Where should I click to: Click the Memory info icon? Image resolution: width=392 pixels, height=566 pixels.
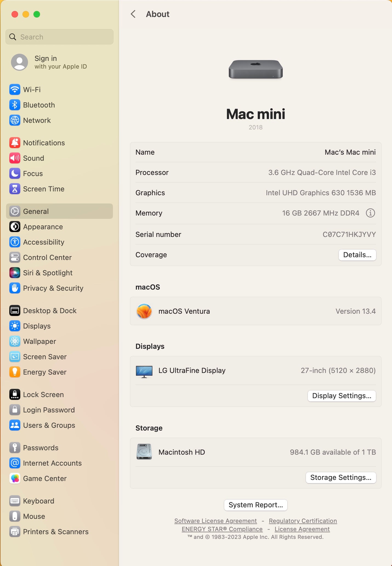[x=370, y=213]
